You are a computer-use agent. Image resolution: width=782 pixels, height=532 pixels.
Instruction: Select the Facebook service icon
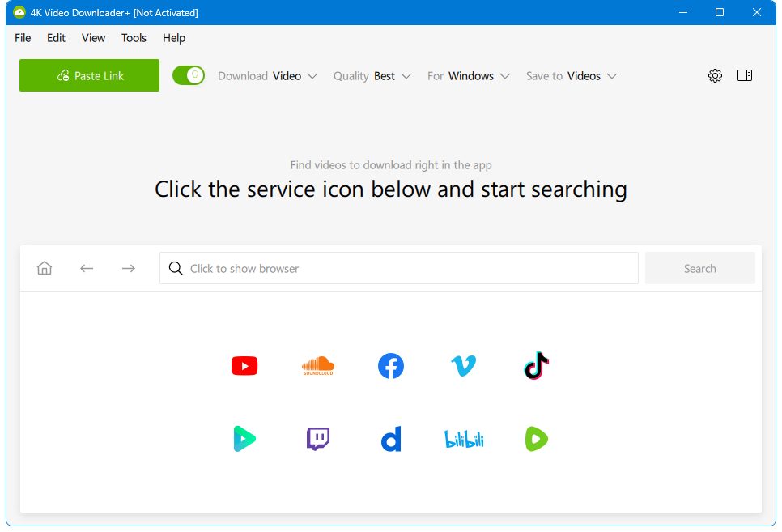[x=390, y=366]
